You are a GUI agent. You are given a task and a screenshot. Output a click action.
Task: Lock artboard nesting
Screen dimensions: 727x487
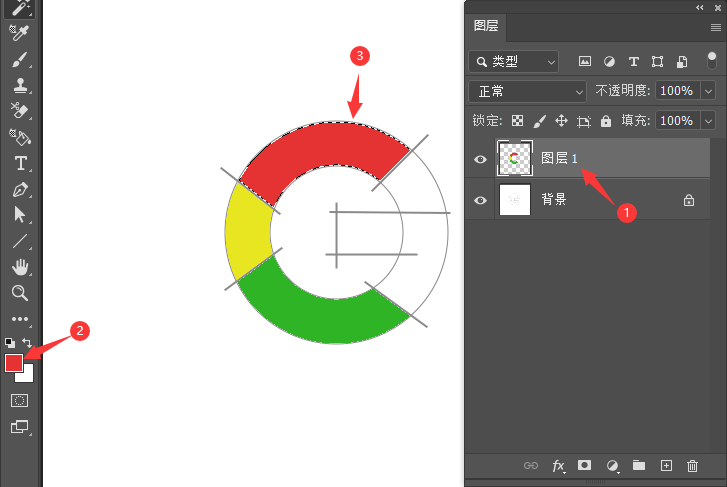[584, 122]
